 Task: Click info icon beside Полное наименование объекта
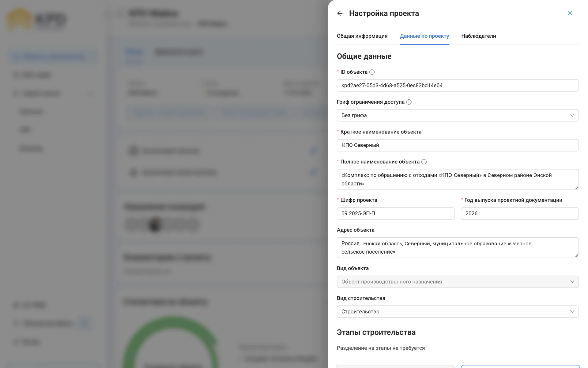424,162
